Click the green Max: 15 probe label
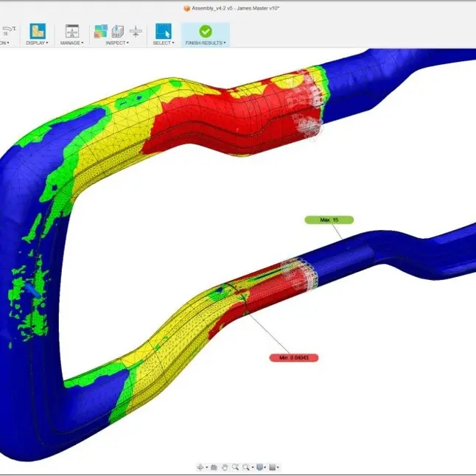Viewport: 476px width, 476px height. pyautogui.click(x=329, y=220)
